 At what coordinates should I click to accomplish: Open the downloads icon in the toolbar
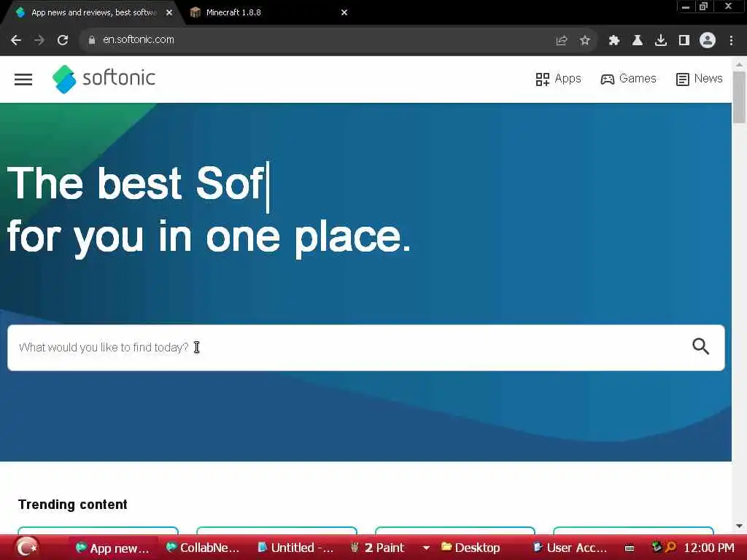(661, 41)
